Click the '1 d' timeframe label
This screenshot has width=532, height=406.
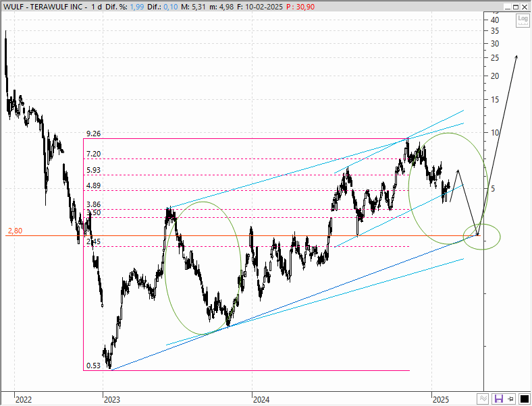[97, 7]
